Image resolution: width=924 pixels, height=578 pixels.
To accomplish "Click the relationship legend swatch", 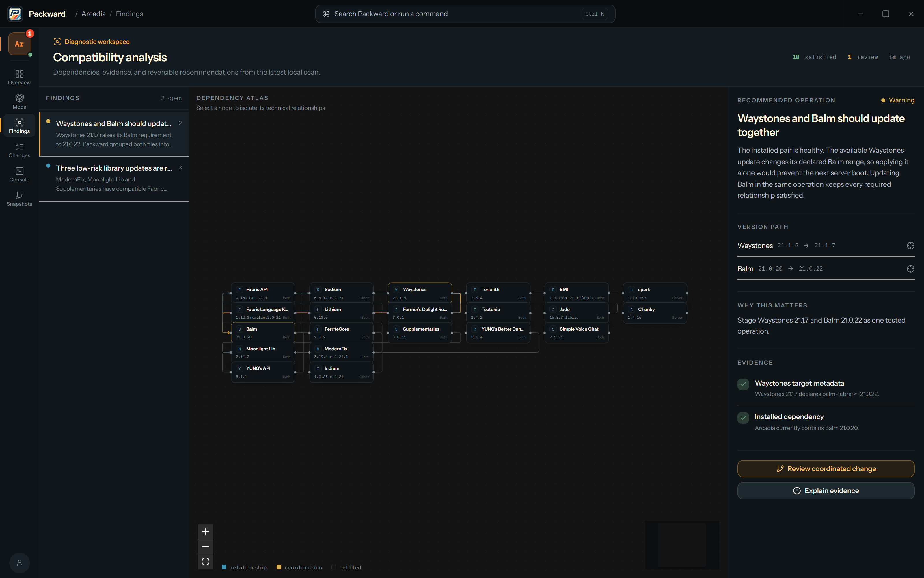I will point(224,567).
